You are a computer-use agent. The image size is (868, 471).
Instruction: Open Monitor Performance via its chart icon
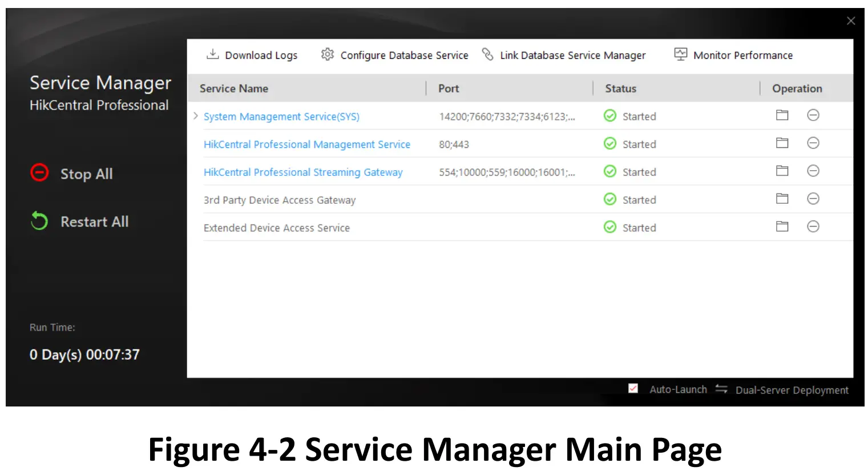(x=680, y=54)
